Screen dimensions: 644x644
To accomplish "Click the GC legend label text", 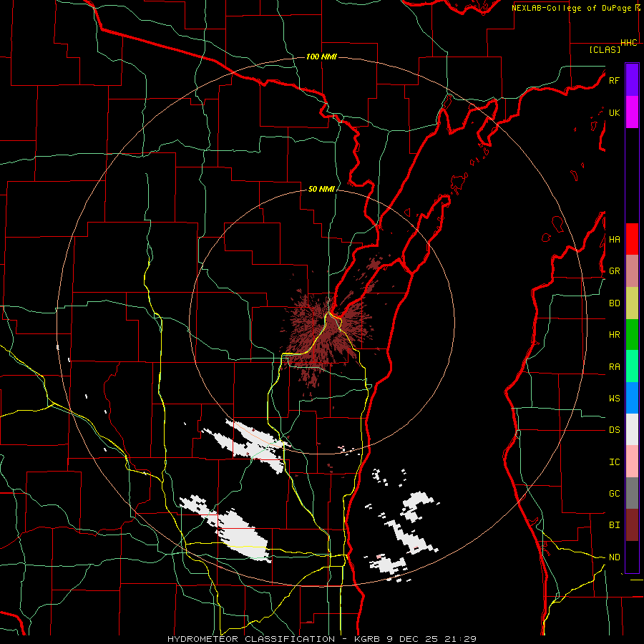I will (x=614, y=494).
